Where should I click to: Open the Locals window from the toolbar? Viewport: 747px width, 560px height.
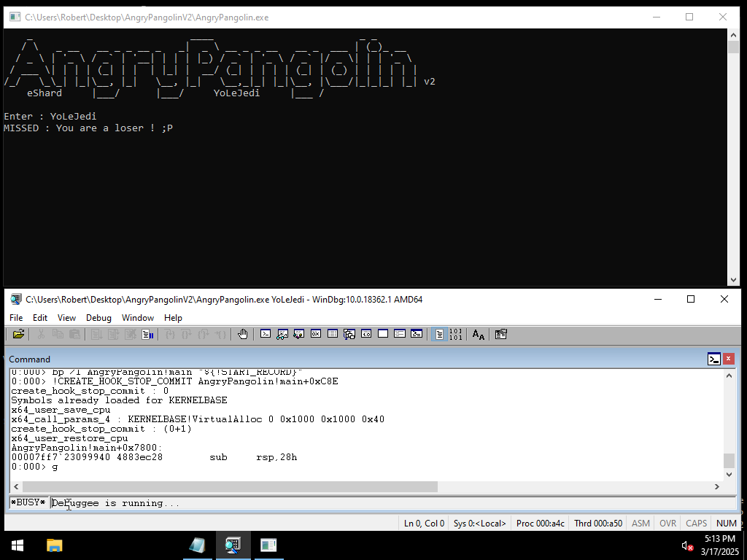299,334
